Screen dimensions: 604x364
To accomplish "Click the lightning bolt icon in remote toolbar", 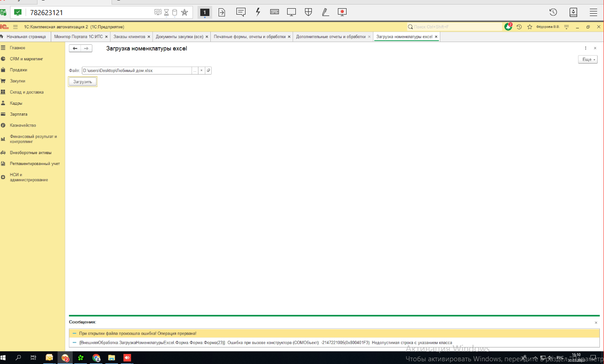I will click(x=258, y=12).
